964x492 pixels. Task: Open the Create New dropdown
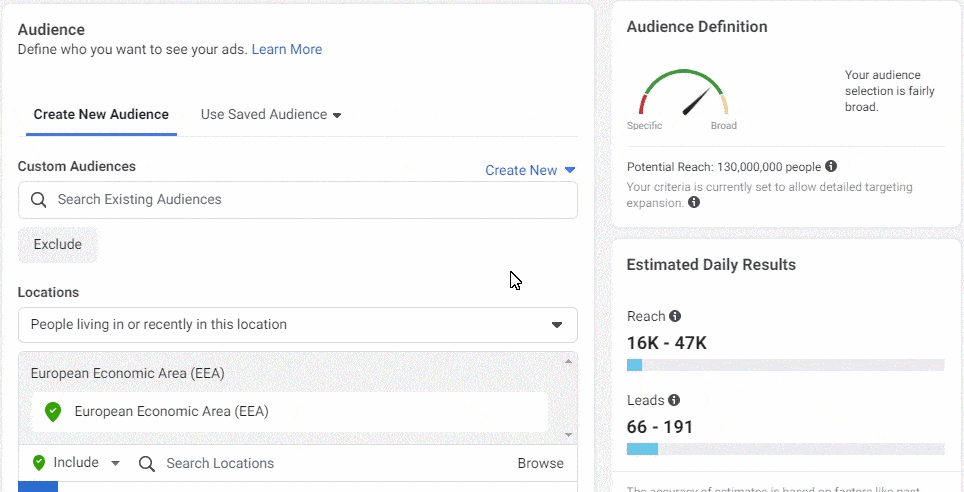[530, 170]
